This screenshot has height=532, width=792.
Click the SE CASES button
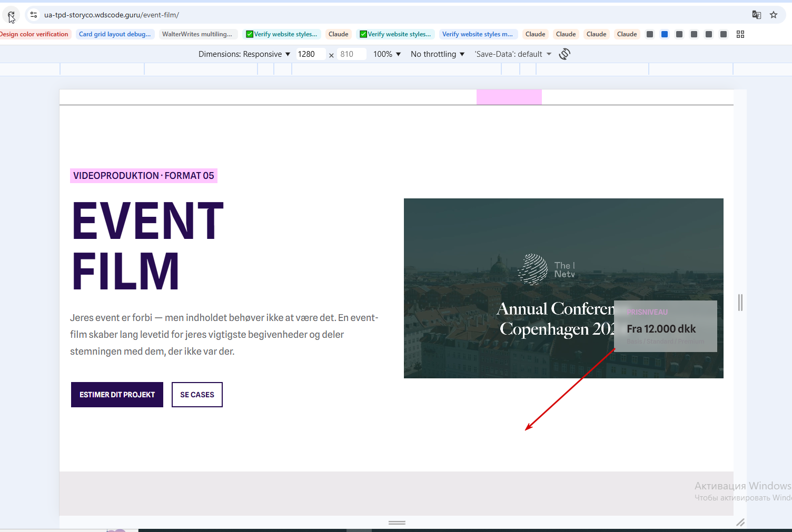[197, 395]
